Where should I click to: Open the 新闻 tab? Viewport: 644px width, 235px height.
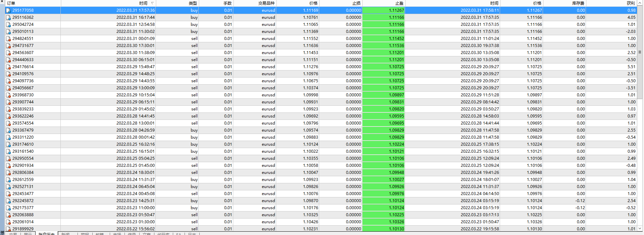[x=65, y=234]
